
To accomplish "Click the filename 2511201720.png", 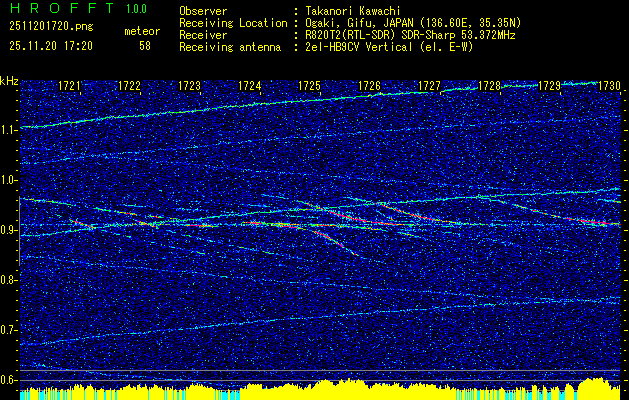I will 51,27.
